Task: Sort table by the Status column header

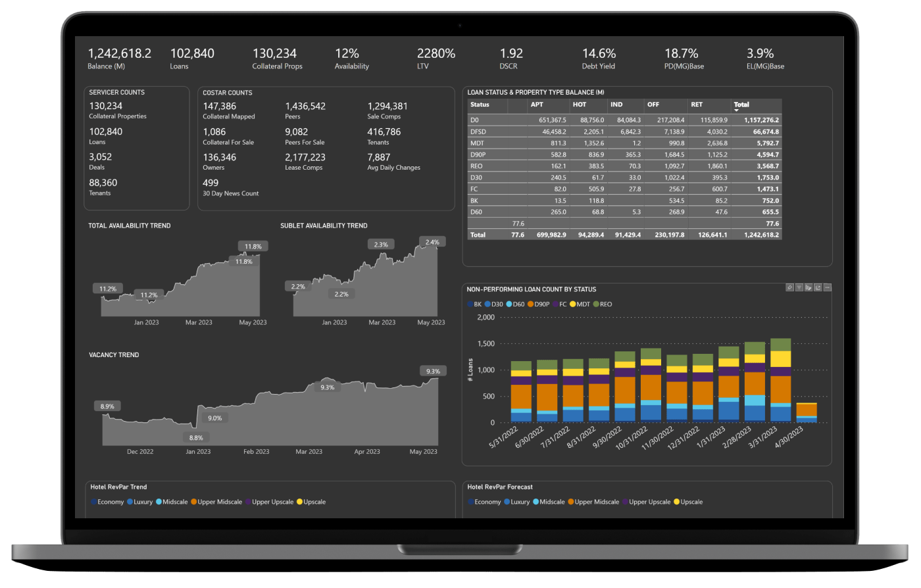Action: (x=480, y=105)
